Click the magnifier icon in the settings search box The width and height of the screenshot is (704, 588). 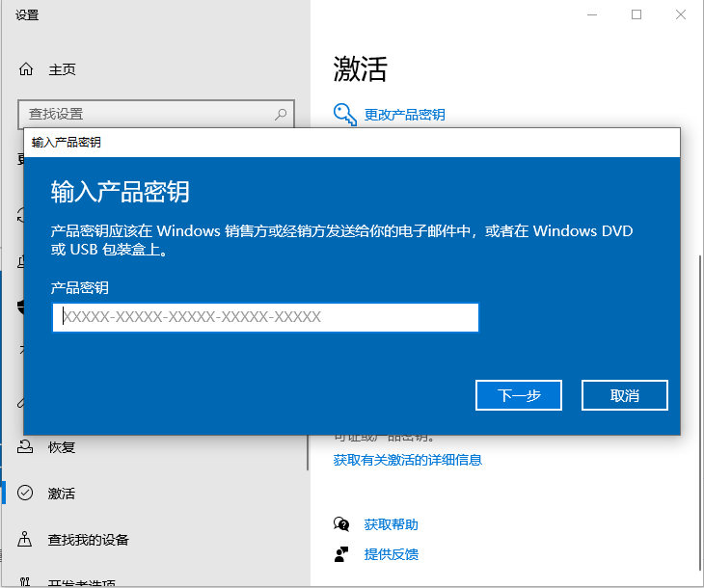281,114
